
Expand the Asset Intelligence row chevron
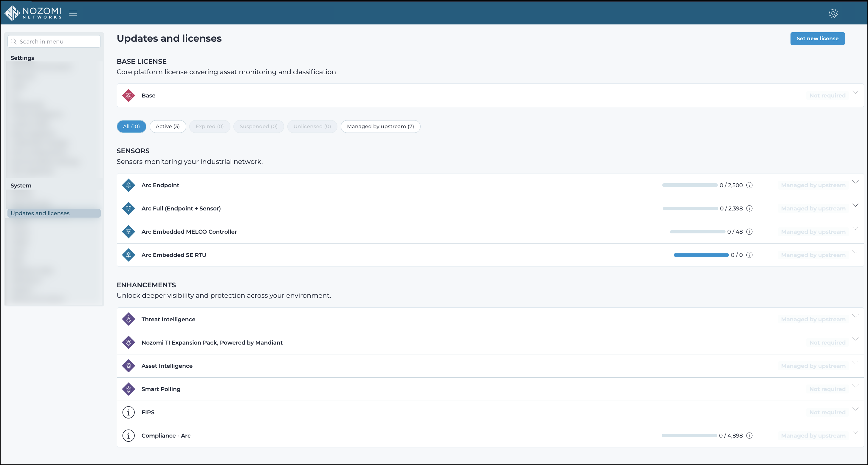855,362
